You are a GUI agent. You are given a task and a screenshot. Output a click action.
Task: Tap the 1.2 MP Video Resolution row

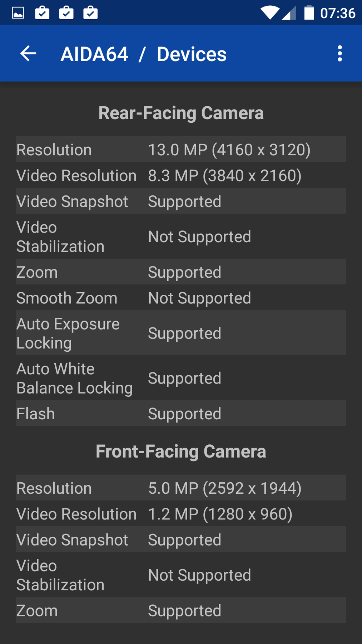pos(181,514)
